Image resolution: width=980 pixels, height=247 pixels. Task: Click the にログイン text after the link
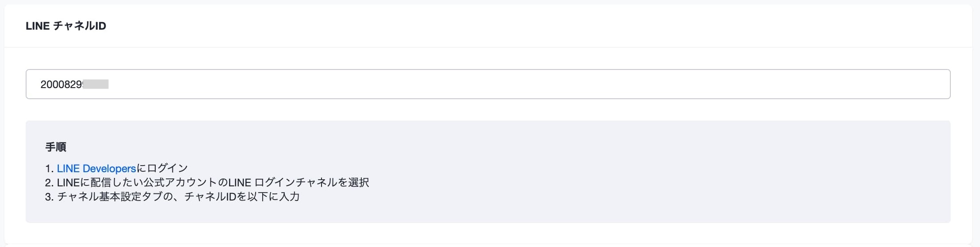click(162, 168)
